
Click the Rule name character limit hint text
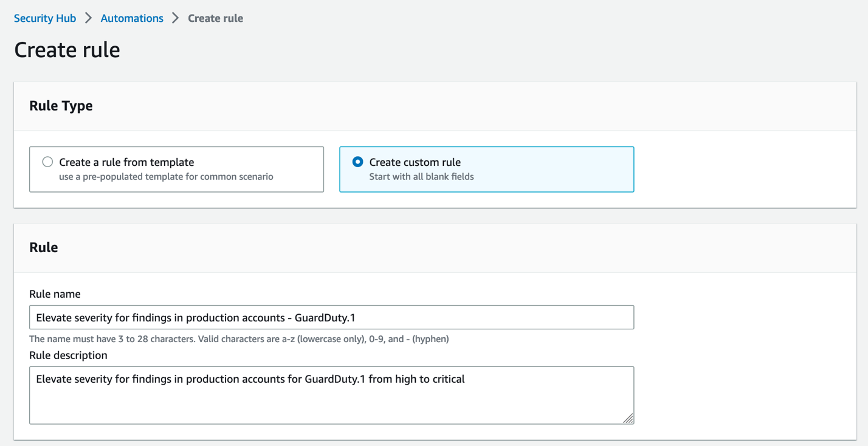(x=239, y=338)
